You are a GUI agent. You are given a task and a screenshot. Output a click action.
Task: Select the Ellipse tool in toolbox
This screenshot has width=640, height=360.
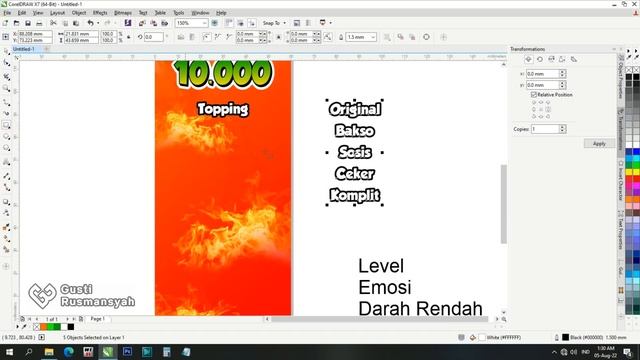pyautogui.click(x=6, y=137)
